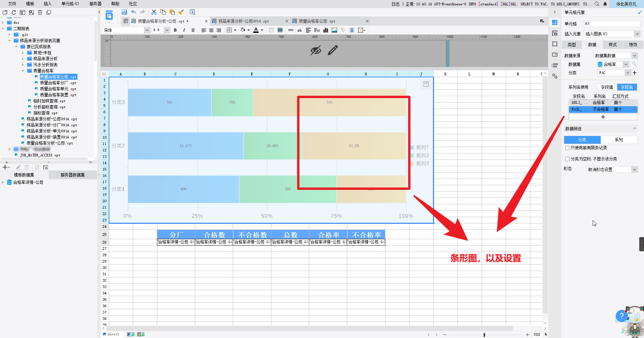Viewport: 644px width, 338px height.
Task: Switch to the 服务器数据集 tab
Action: (73, 175)
